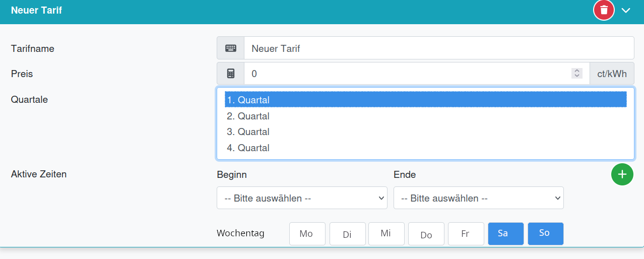Click the calculator icon beside Preis

(230, 74)
